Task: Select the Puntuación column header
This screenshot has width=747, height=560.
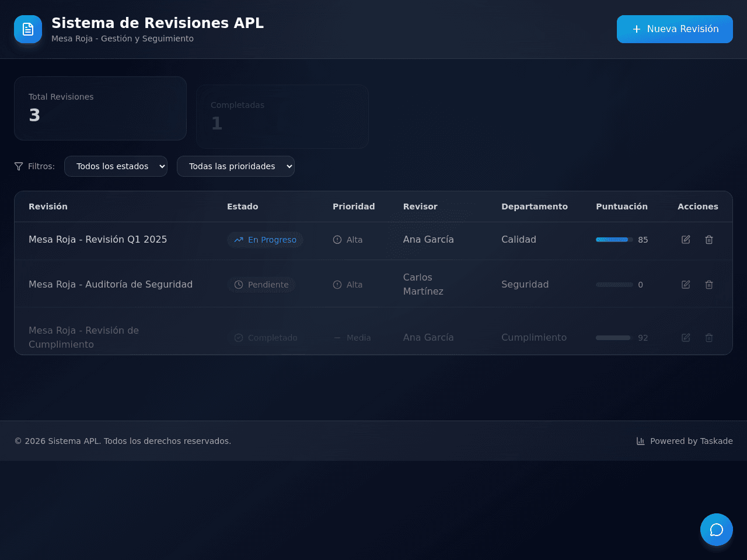Action: coord(622,206)
